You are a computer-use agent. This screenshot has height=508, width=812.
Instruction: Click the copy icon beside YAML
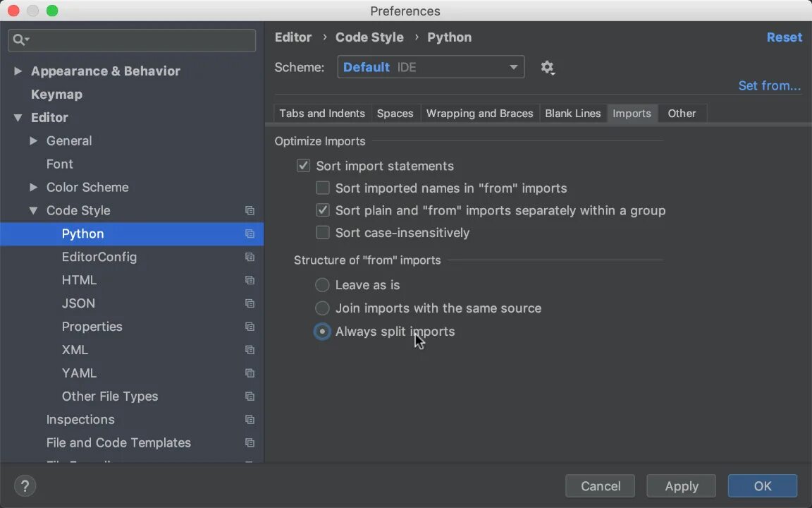pos(250,373)
